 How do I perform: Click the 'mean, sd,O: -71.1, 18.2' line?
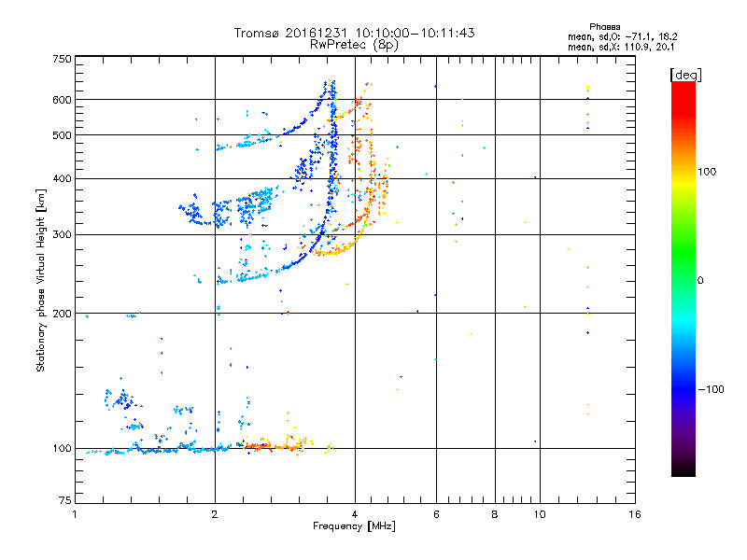click(622, 36)
